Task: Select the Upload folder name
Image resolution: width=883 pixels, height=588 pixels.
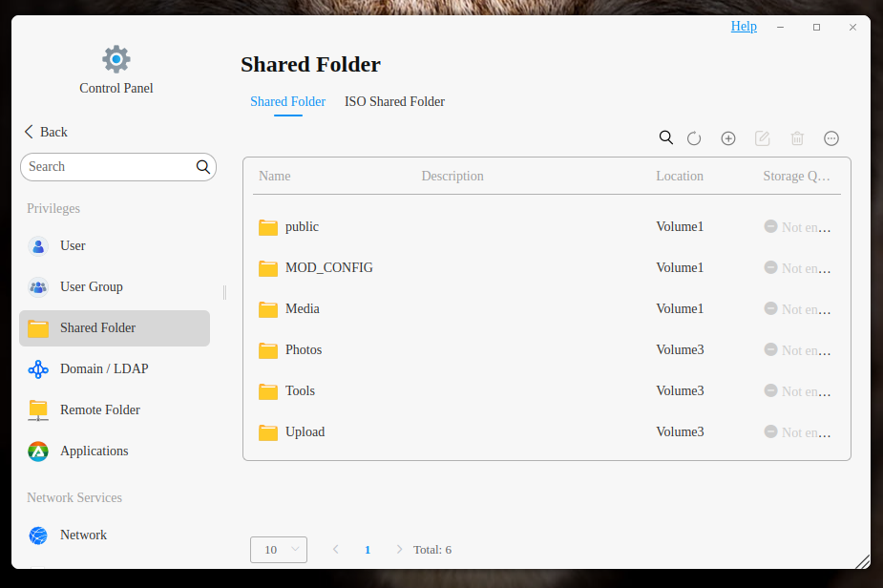Action: [x=305, y=432]
